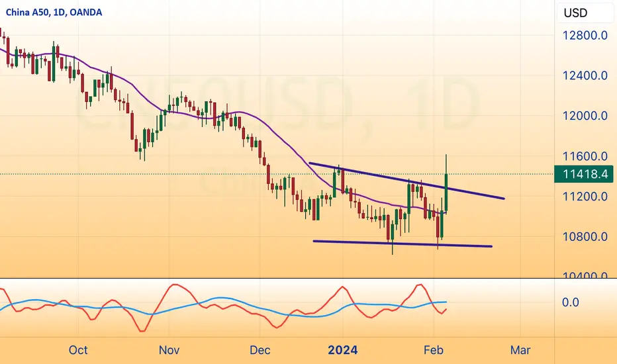
Task: Click the 11200.0 price axis label
Action: click(x=585, y=197)
